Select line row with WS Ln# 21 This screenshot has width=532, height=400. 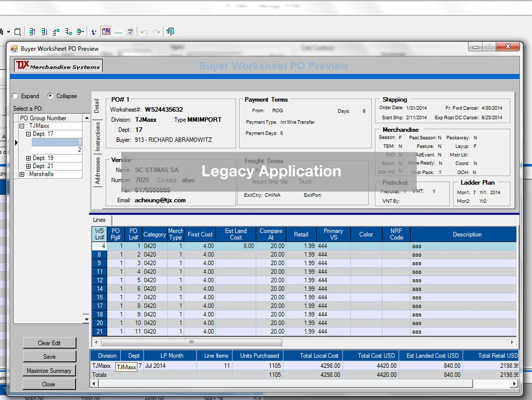(304, 332)
